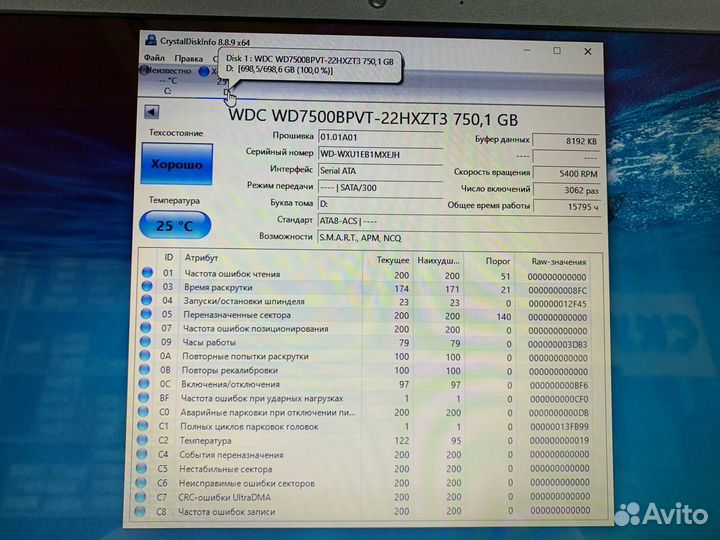Viewport: 720px width, 540px height.
Task: Click threshold value 140 in Переназначенные сектора row
Action: click(x=504, y=317)
